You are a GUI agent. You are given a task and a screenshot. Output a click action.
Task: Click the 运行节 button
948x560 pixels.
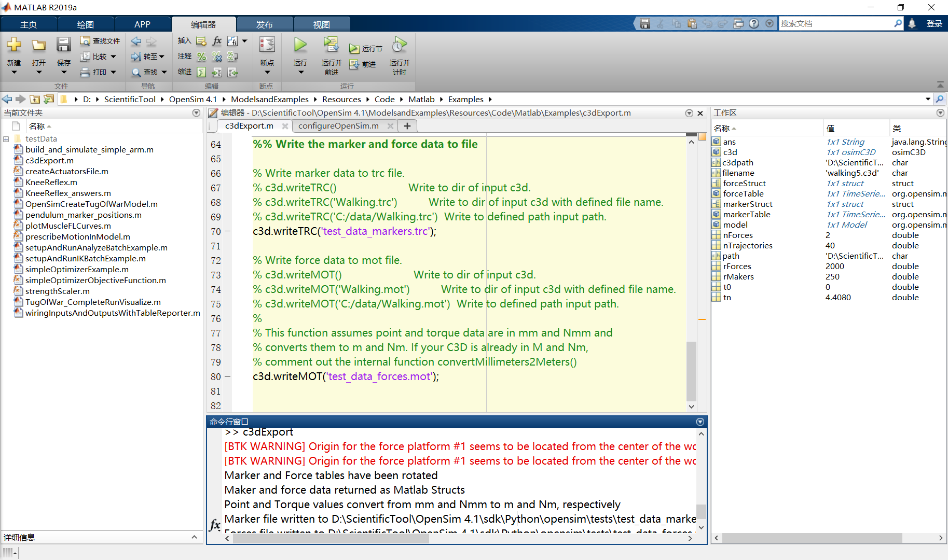point(366,49)
